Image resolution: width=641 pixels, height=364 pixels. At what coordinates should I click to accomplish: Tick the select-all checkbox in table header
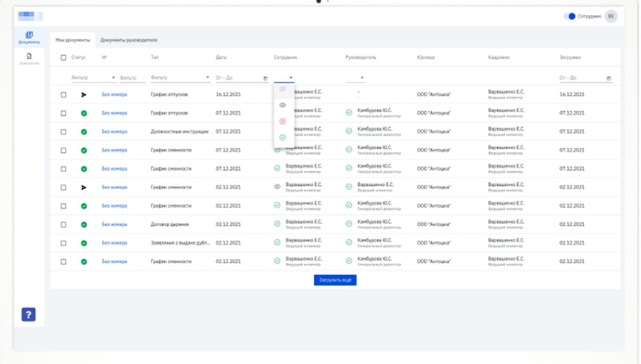pos(63,58)
